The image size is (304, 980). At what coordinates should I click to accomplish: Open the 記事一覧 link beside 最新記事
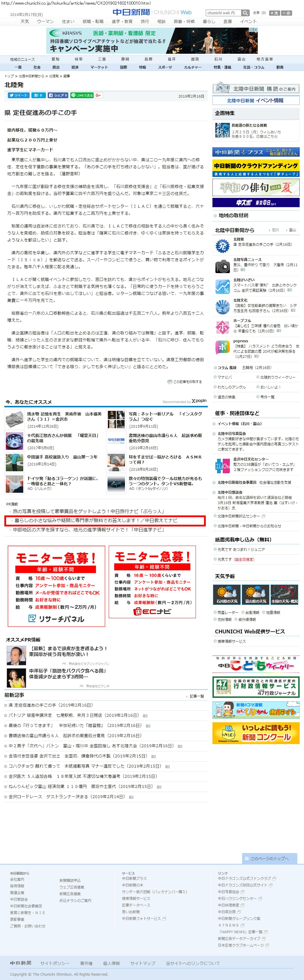coord(197,696)
